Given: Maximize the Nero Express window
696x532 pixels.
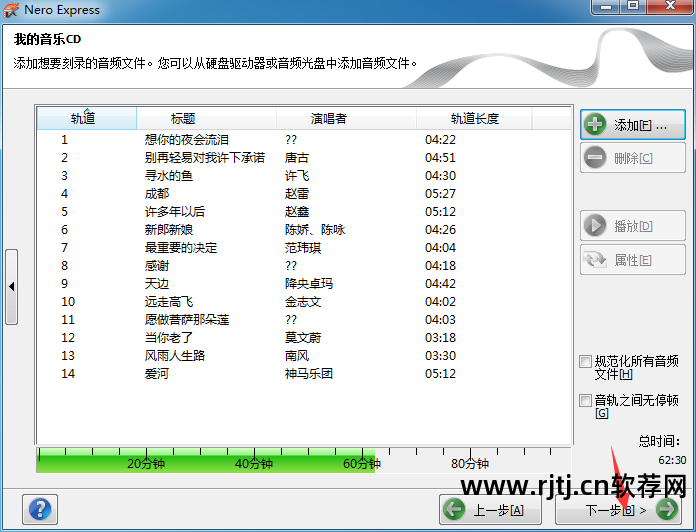Looking at the screenshot, I should [633, 6].
